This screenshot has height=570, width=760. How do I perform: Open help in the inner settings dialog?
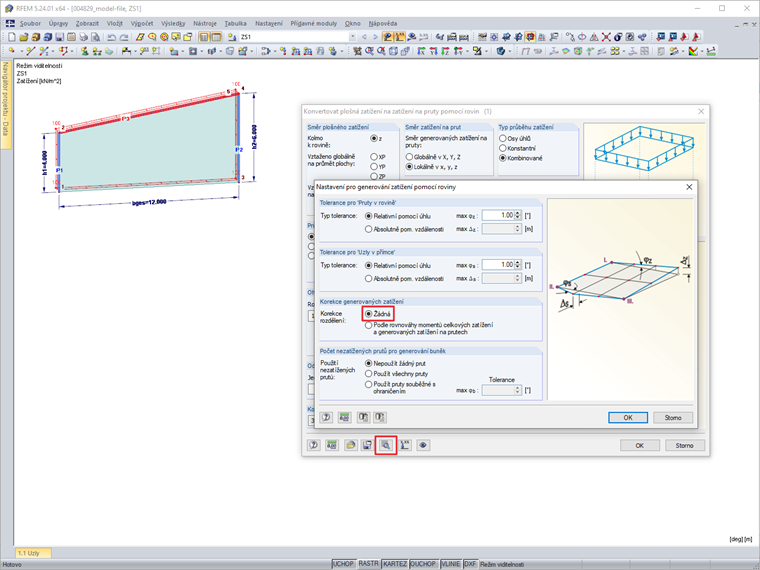click(326, 417)
